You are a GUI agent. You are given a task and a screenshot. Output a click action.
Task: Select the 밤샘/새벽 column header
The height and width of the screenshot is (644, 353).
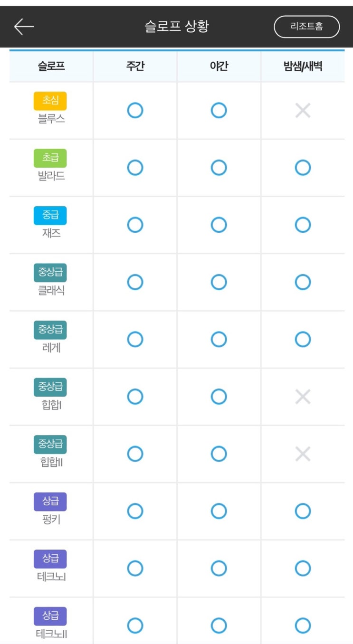coord(303,66)
